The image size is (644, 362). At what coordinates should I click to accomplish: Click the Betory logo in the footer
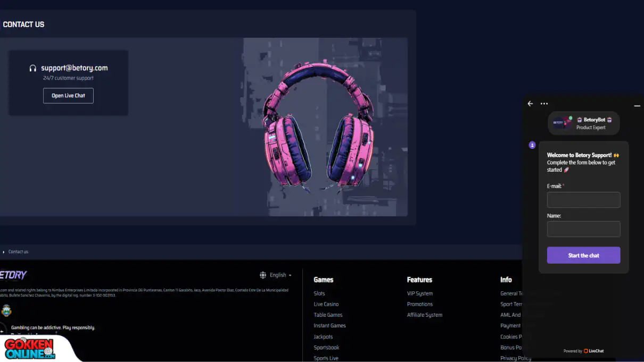tap(13, 275)
